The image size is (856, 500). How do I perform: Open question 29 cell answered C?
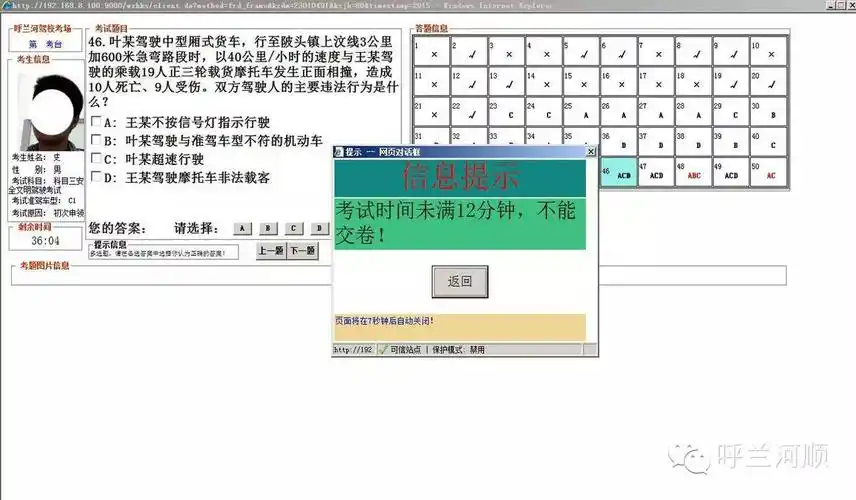[730, 112]
